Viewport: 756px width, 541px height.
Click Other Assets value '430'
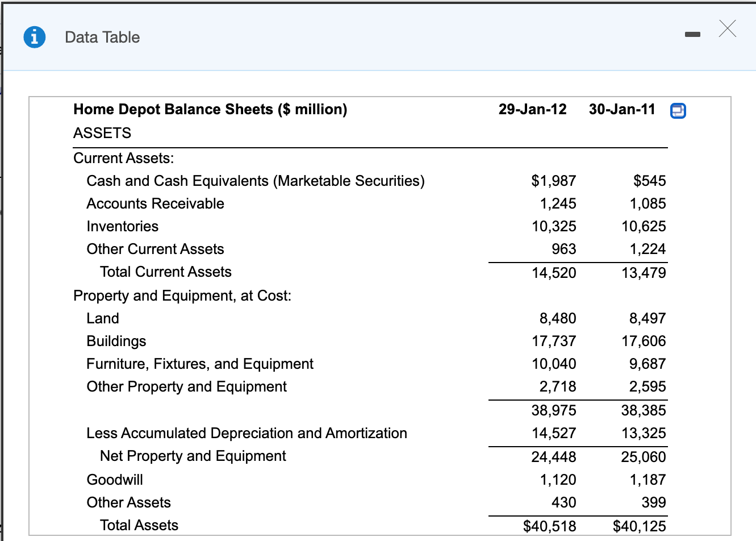[563, 502]
